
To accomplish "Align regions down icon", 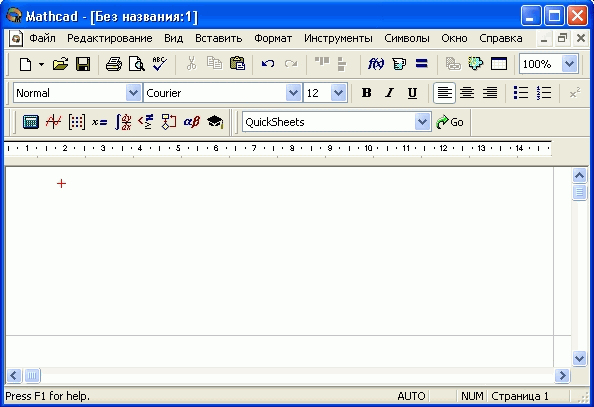I will point(341,64).
